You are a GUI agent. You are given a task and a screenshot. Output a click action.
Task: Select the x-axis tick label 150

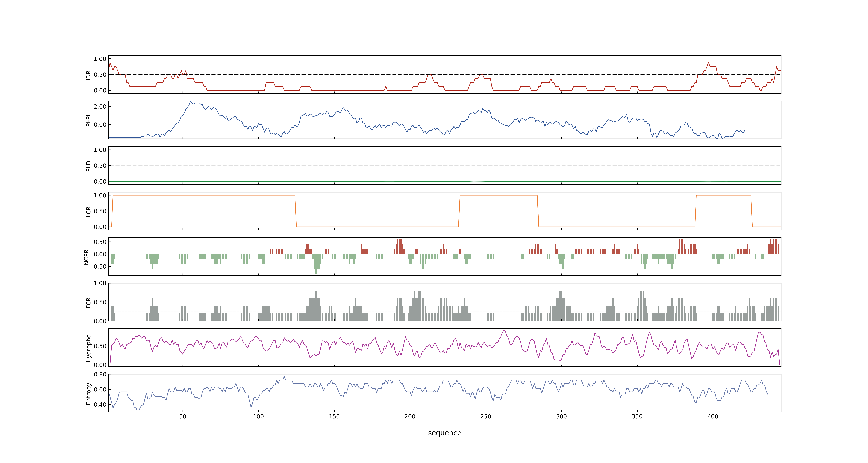[334, 416]
